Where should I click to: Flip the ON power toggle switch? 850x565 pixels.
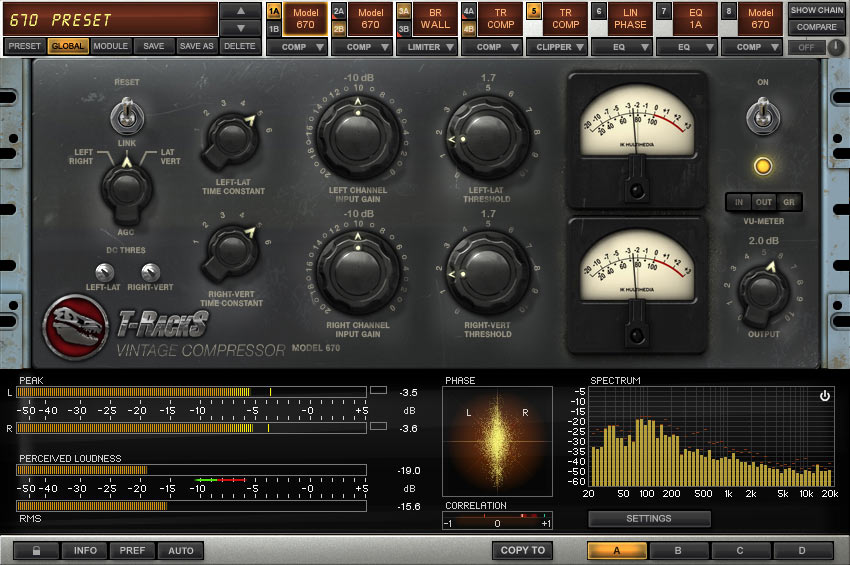763,116
